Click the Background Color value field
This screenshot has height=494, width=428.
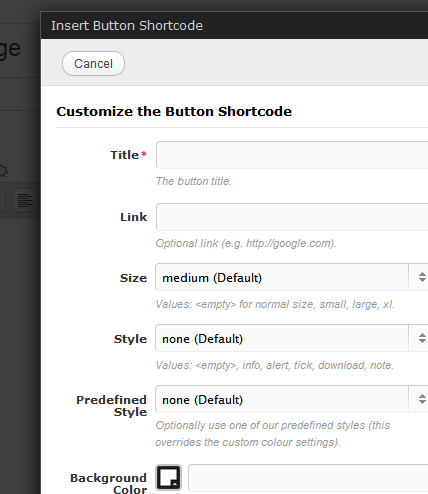(308, 478)
